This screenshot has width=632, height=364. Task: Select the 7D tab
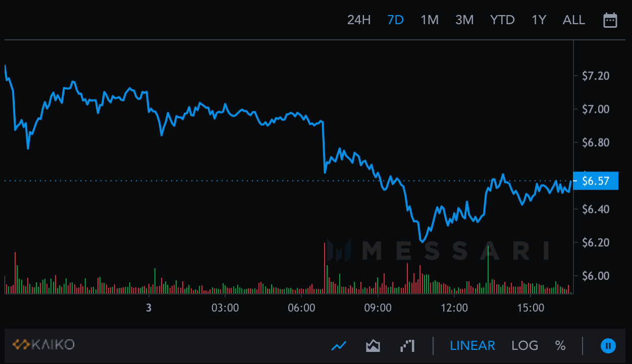[x=396, y=20]
